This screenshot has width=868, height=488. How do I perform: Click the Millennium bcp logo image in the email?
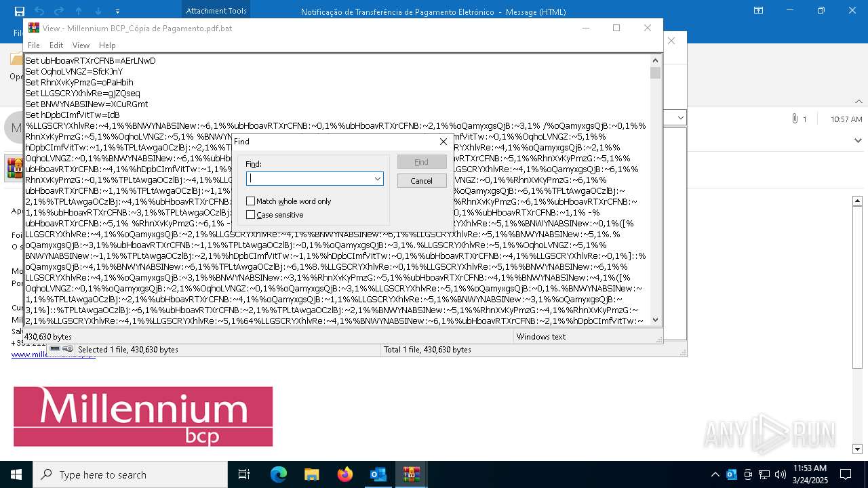[143, 417]
